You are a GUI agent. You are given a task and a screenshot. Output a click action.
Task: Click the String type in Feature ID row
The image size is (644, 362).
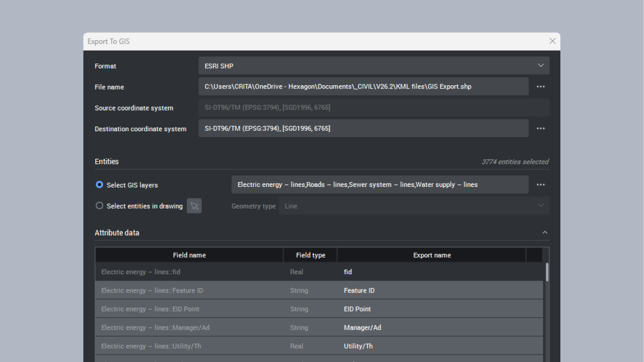click(299, 291)
